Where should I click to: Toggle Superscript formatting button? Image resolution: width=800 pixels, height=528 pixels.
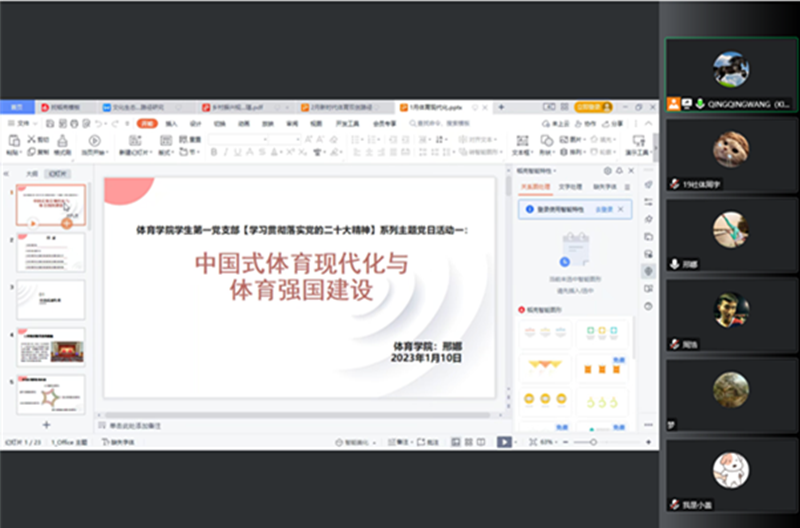[x=290, y=152]
